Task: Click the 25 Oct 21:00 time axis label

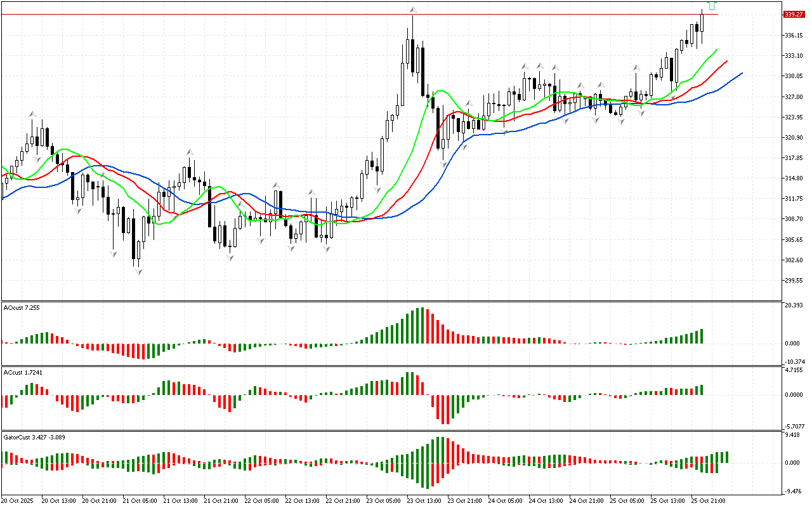Action: coord(708,501)
